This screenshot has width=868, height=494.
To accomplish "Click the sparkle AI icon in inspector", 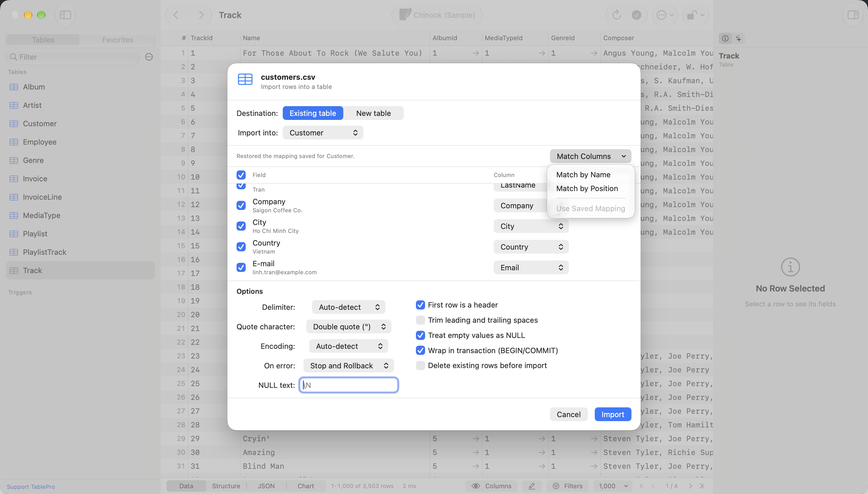I will point(738,38).
